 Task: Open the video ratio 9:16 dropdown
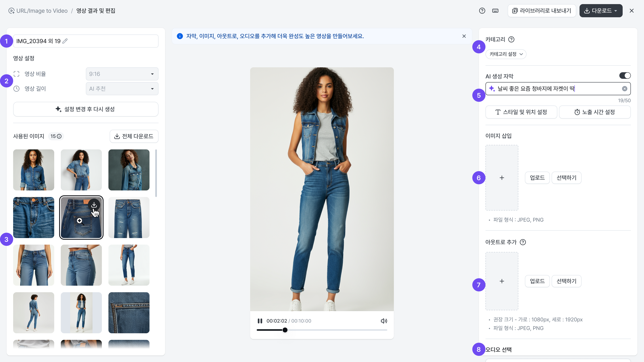pyautogui.click(x=122, y=74)
